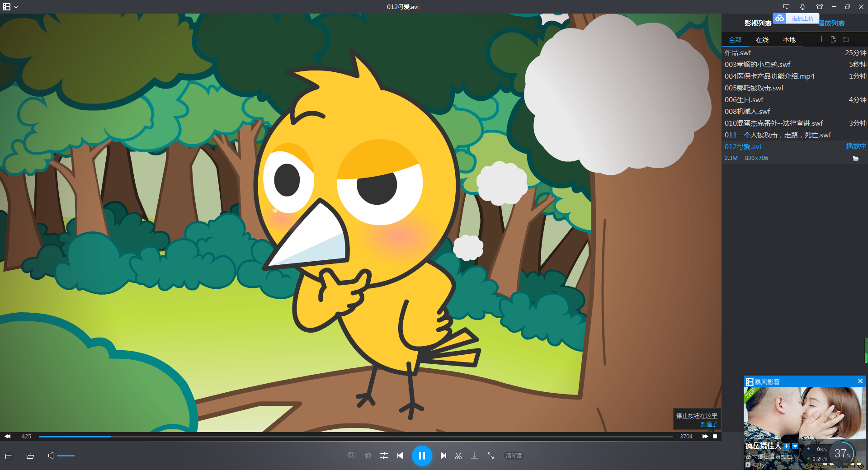The height and width of the screenshot is (470, 868).
Task: Click the plus icon beside 疯岳撬佳人
Action: click(x=787, y=446)
